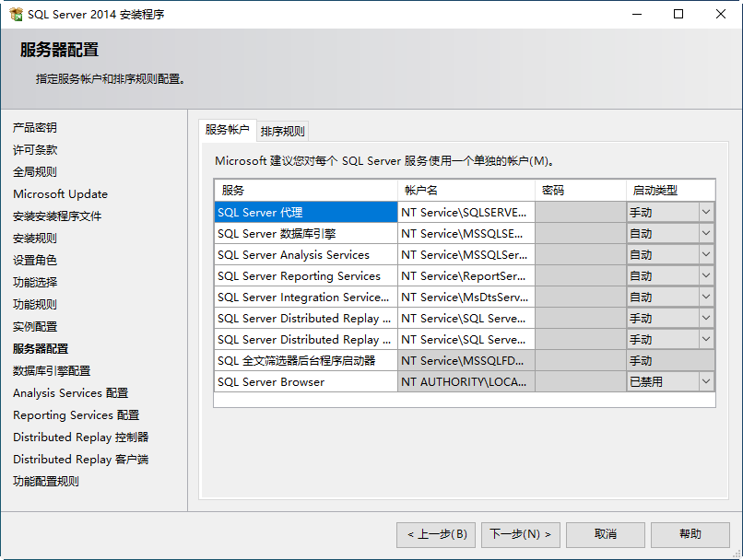
Task: Click the 服务 column header
Action: (x=306, y=191)
